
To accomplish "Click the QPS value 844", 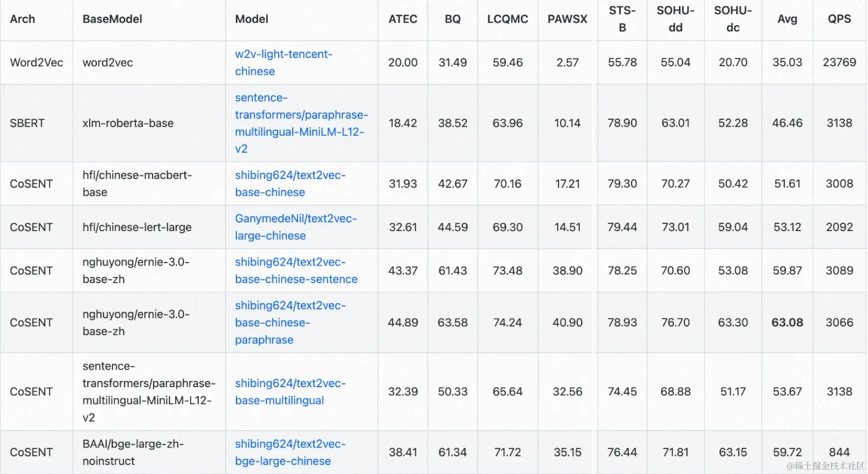I will 840,452.
